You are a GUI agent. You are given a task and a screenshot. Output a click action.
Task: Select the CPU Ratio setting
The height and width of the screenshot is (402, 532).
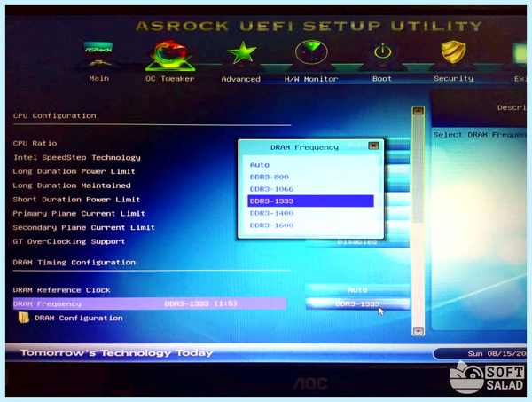35,143
